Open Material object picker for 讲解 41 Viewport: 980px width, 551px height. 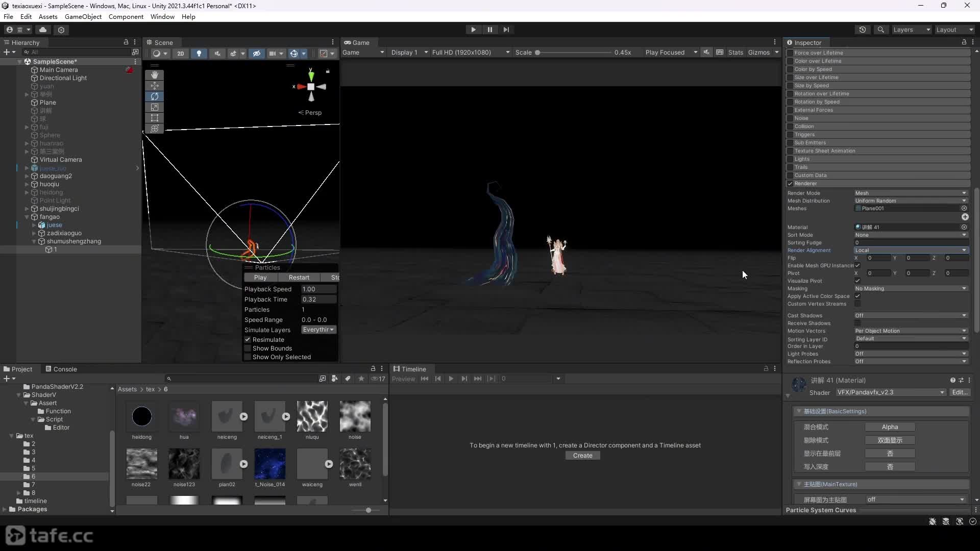[x=964, y=227]
